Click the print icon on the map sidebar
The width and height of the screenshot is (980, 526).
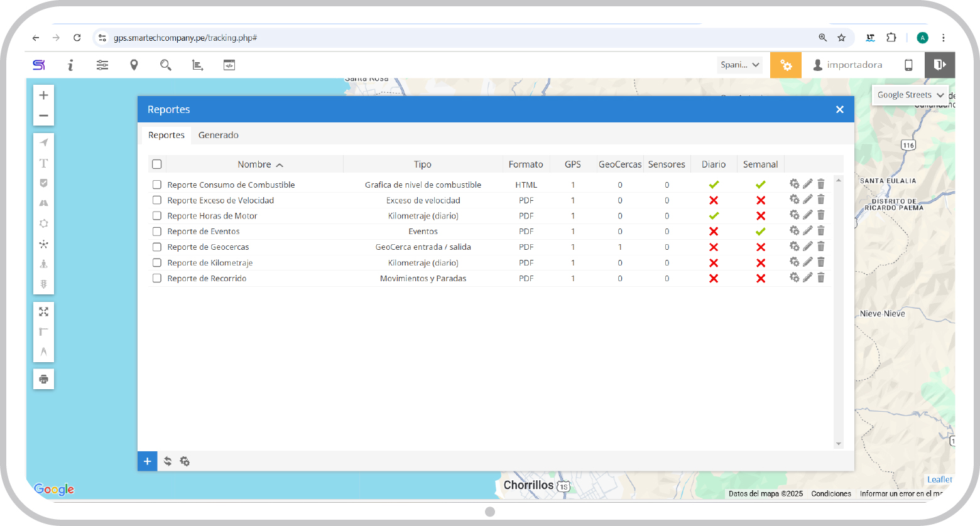coord(43,379)
